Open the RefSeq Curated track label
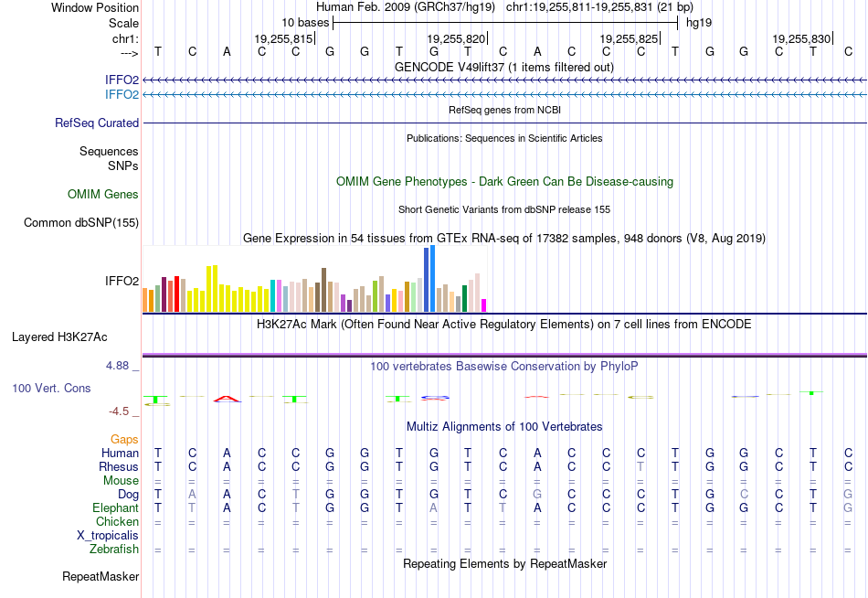The image size is (868, 598). pyautogui.click(x=97, y=123)
